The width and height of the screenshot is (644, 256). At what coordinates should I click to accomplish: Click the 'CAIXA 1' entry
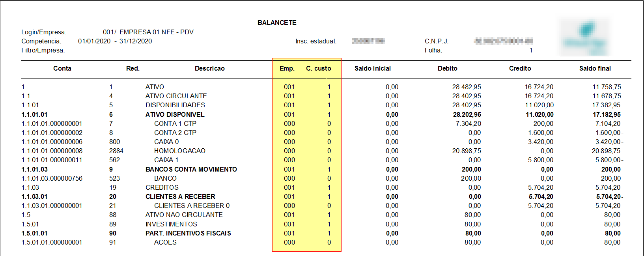pyautogui.click(x=166, y=160)
